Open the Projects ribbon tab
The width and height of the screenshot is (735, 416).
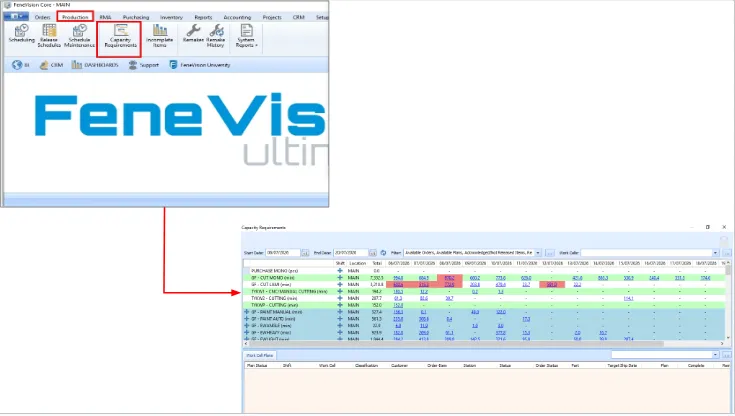(272, 17)
